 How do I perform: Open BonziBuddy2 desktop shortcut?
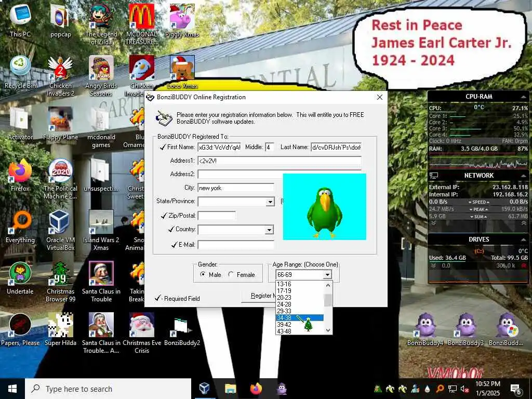click(182, 330)
